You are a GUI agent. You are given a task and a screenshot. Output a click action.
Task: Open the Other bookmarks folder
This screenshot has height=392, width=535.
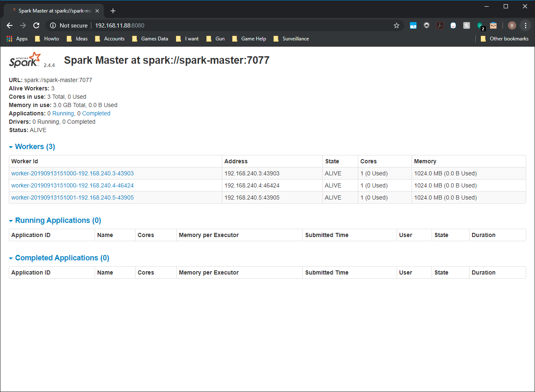tap(505, 39)
